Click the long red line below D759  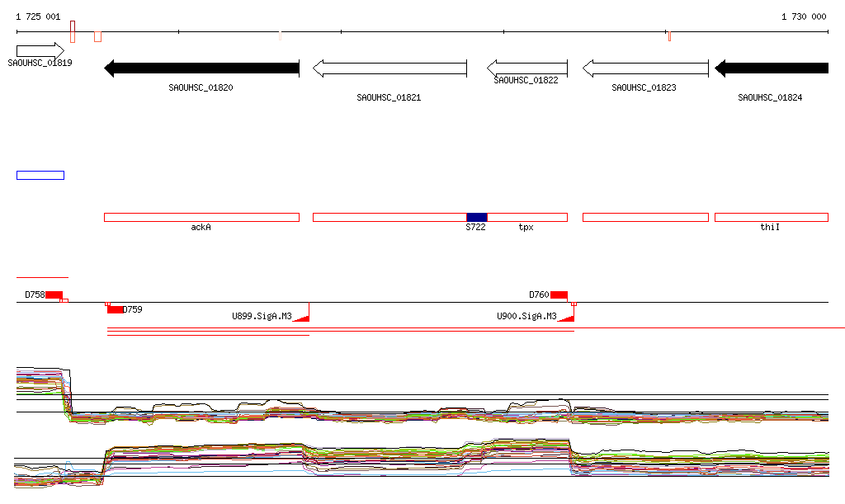208,335
